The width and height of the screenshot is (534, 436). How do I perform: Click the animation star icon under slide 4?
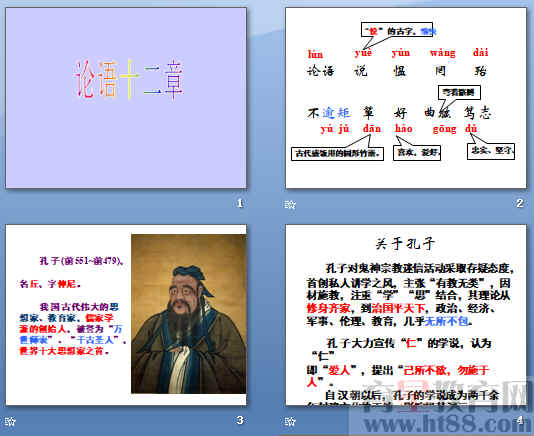click(x=290, y=422)
